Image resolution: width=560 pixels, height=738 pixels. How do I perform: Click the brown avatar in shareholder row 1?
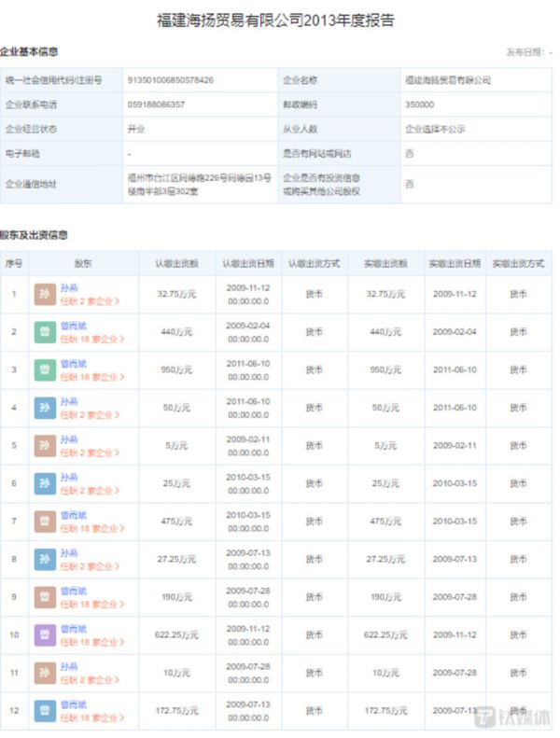coord(45,294)
